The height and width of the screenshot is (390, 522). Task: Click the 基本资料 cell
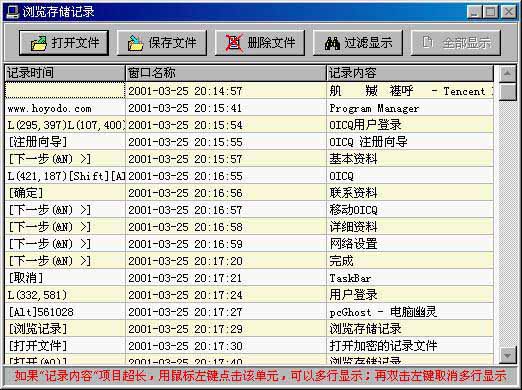click(410, 159)
